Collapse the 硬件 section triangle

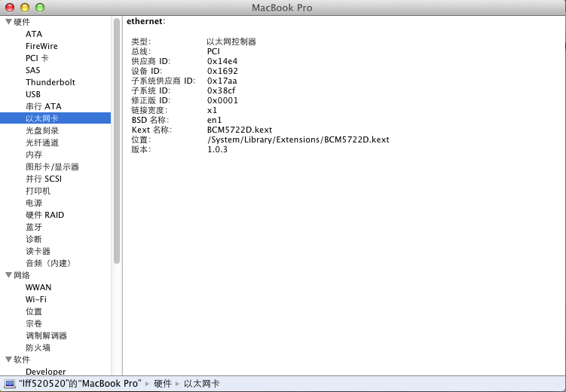coord(8,22)
